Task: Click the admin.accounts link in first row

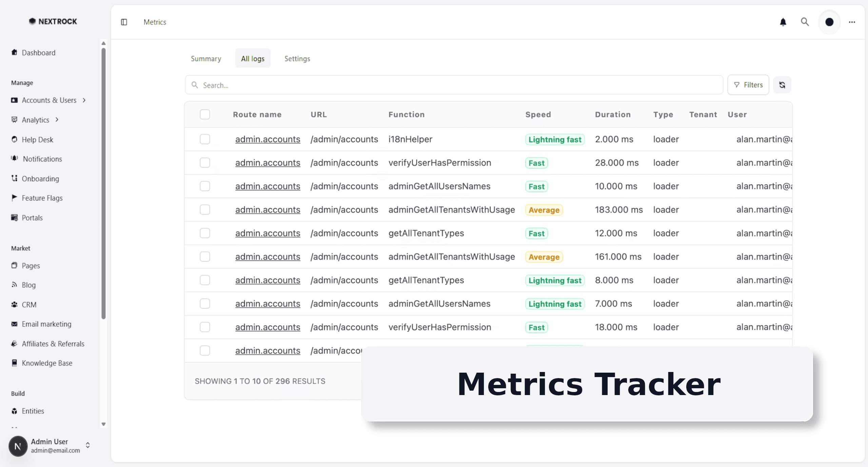Action: click(x=268, y=139)
